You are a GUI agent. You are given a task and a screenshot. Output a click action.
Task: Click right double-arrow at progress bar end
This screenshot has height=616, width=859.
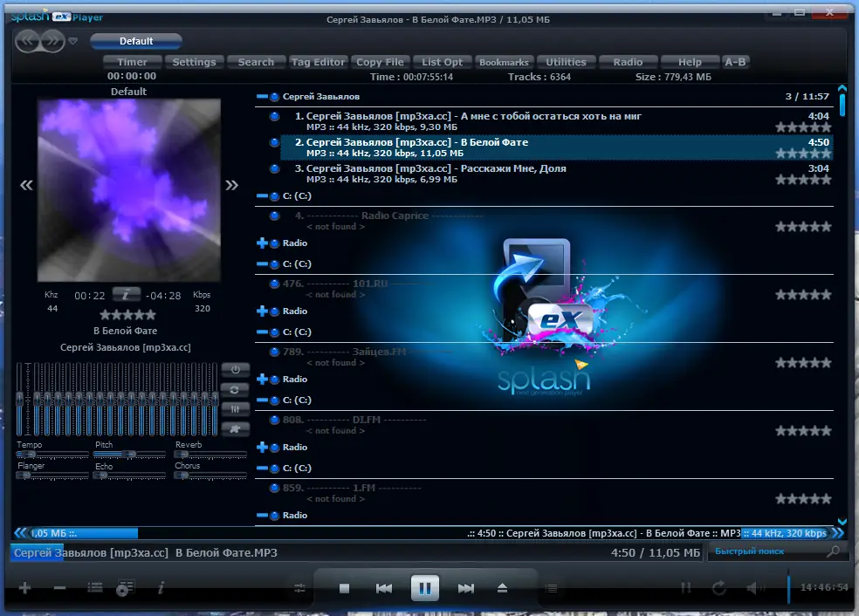[838, 533]
